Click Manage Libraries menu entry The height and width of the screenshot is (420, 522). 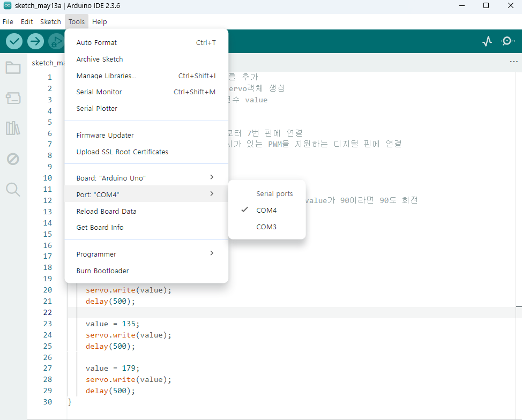coord(106,76)
